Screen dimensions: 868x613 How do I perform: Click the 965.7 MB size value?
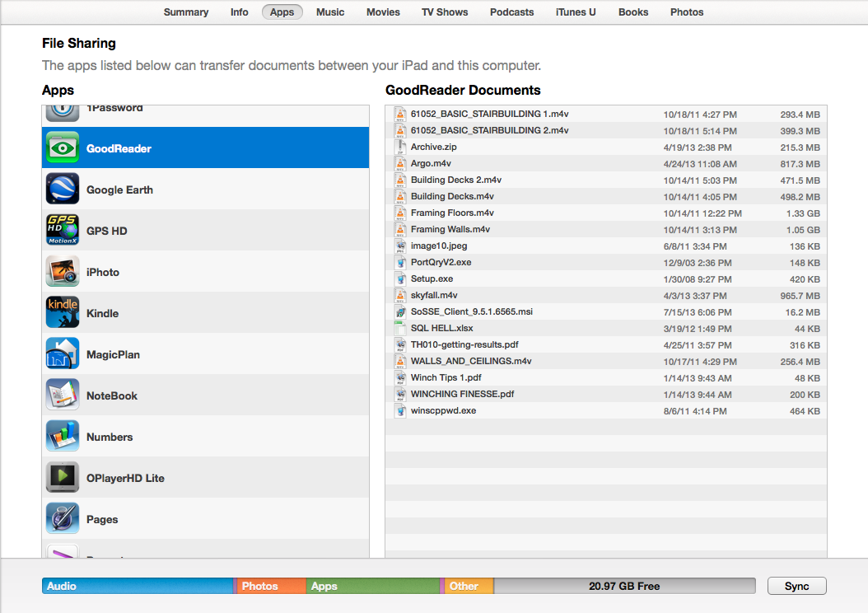coord(800,296)
